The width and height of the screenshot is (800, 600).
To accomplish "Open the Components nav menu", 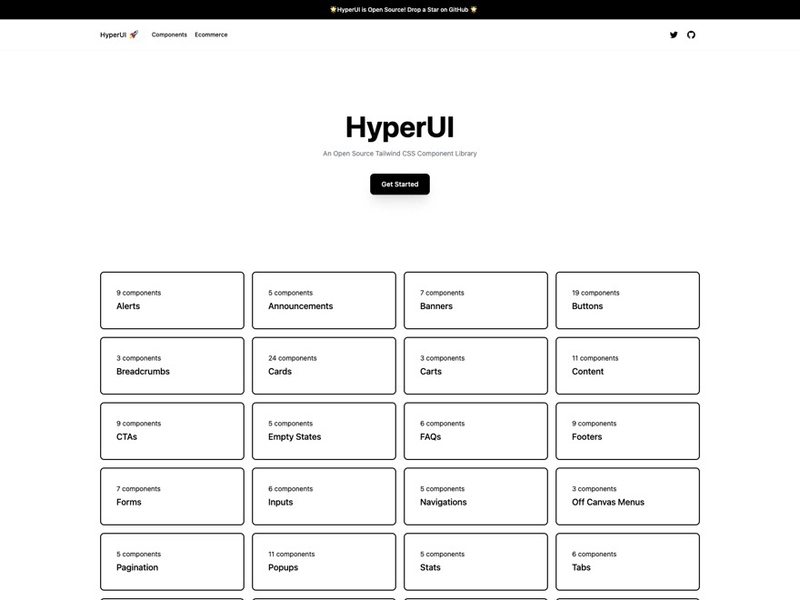I will pos(169,35).
